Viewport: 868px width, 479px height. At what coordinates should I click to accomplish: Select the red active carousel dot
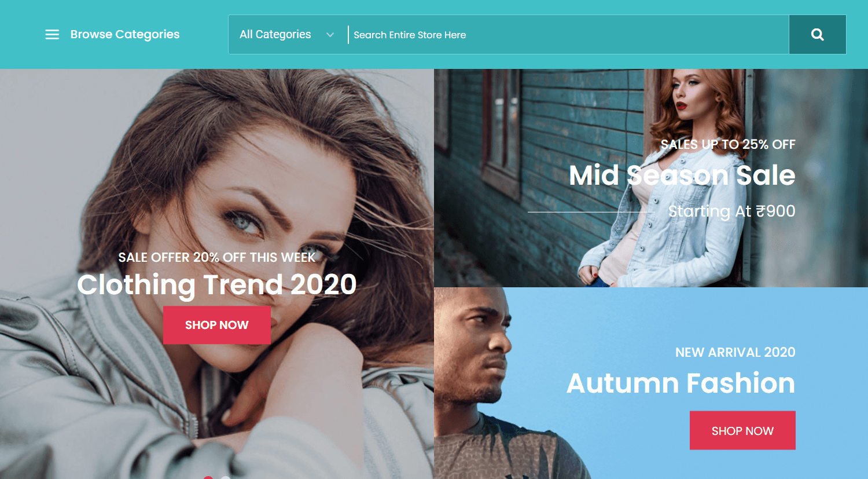[x=208, y=477]
